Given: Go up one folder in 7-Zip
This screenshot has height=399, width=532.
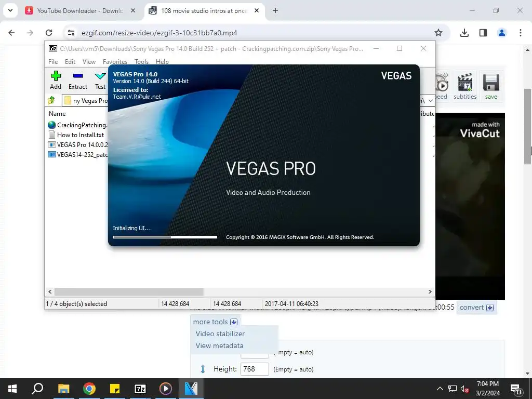Looking at the screenshot, I should pyautogui.click(x=51, y=100).
